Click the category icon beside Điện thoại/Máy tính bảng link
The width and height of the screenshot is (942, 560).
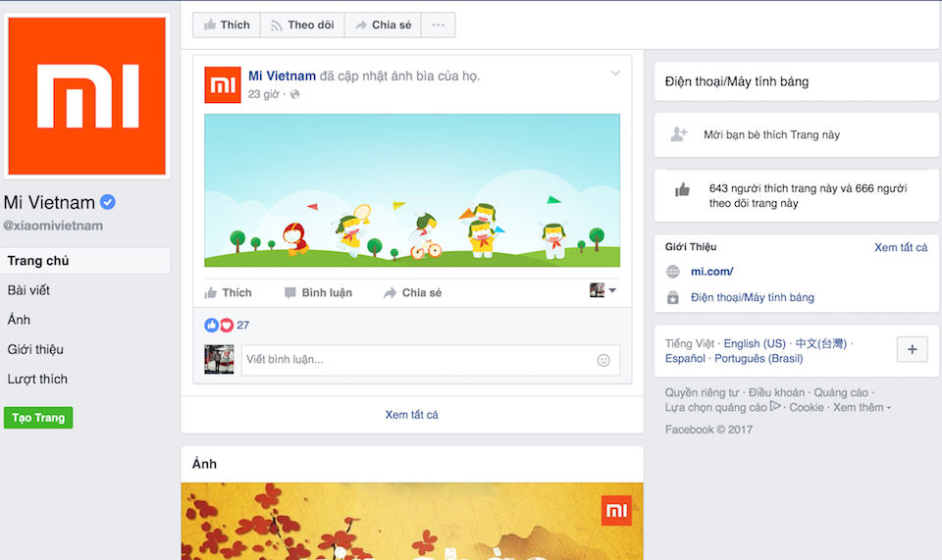[x=673, y=298]
